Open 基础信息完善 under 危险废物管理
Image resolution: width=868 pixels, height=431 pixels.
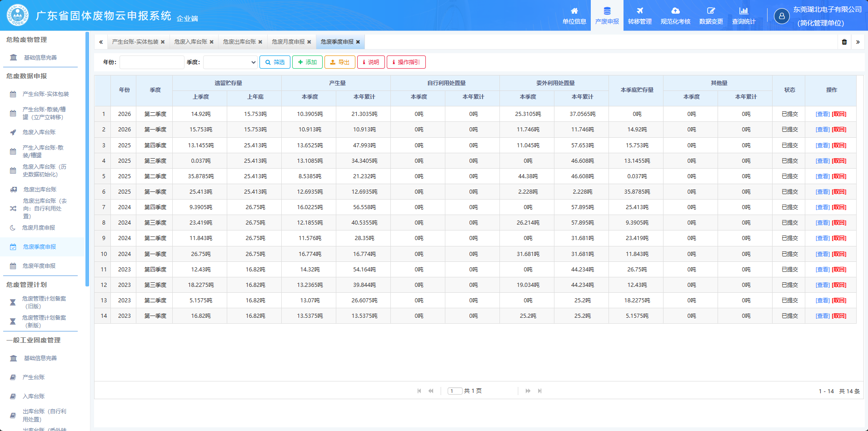pos(40,58)
